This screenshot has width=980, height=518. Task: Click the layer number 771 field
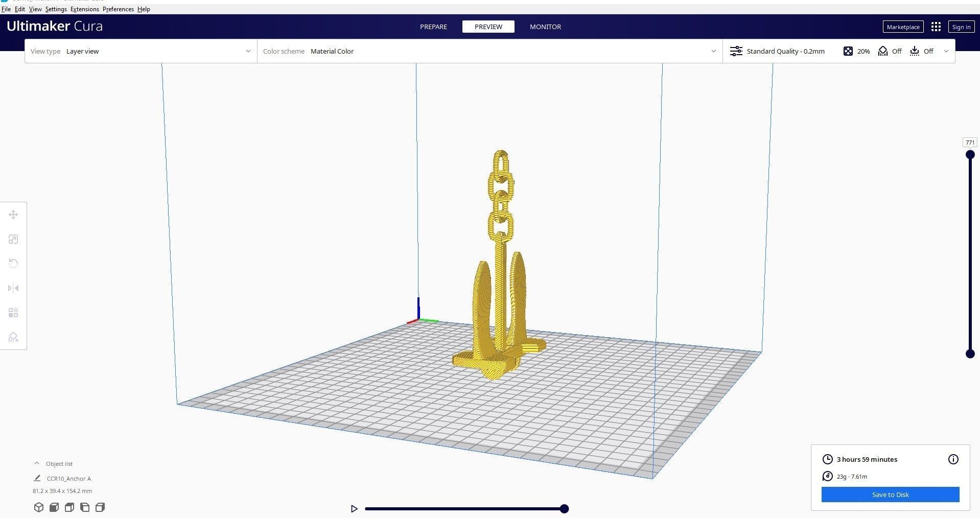pos(970,143)
